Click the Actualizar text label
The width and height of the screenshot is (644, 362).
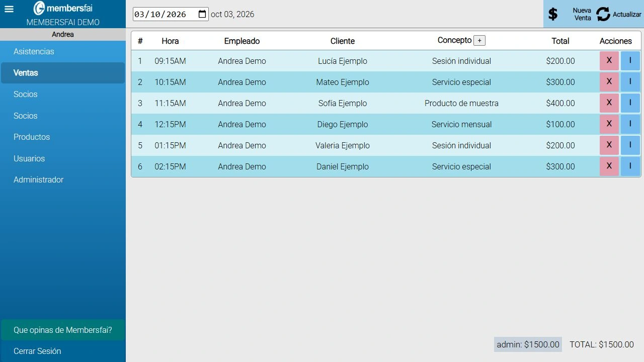pos(627,15)
